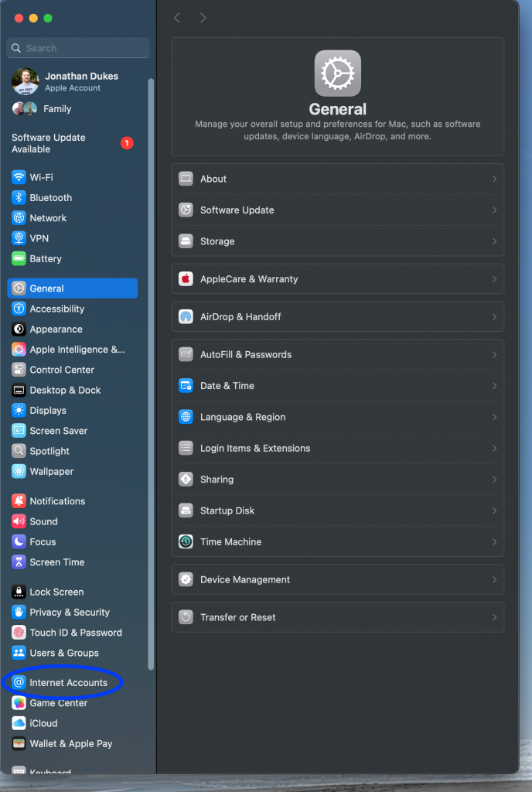Click the Time Machine clock icon
This screenshot has height=792, width=532.
[186, 542]
